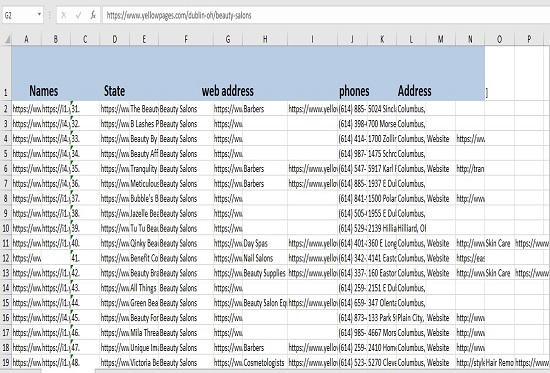The image size is (550, 373).
Task: Click the Enter checkmark formula bar icon
Action: pyautogui.click(x=79, y=15)
